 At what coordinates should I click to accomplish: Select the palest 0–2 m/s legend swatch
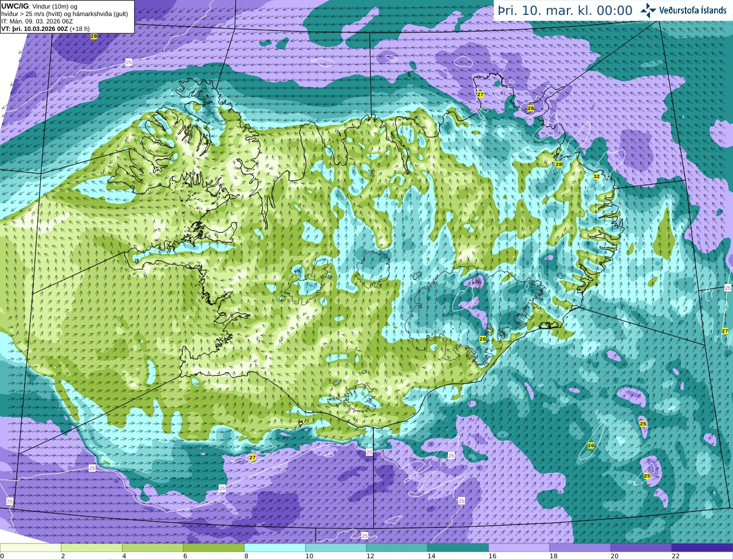(30, 547)
